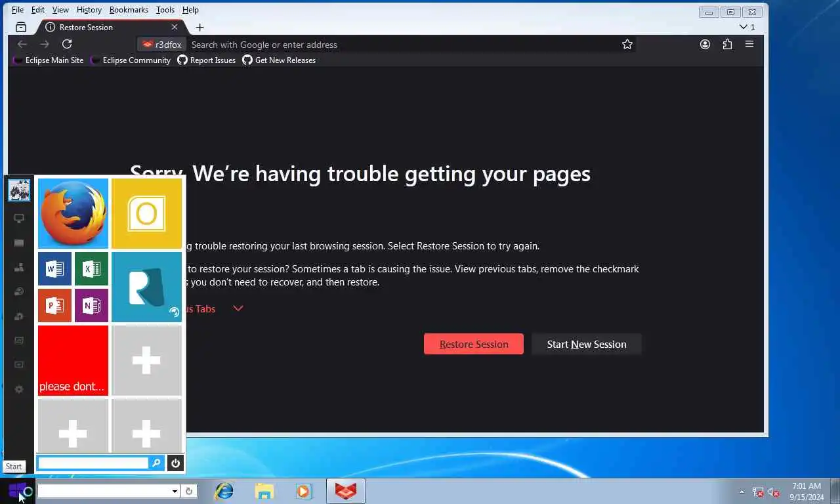Launch Excel from the Start menu tile
Viewport: 840px width, 504px height.
(91, 268)
